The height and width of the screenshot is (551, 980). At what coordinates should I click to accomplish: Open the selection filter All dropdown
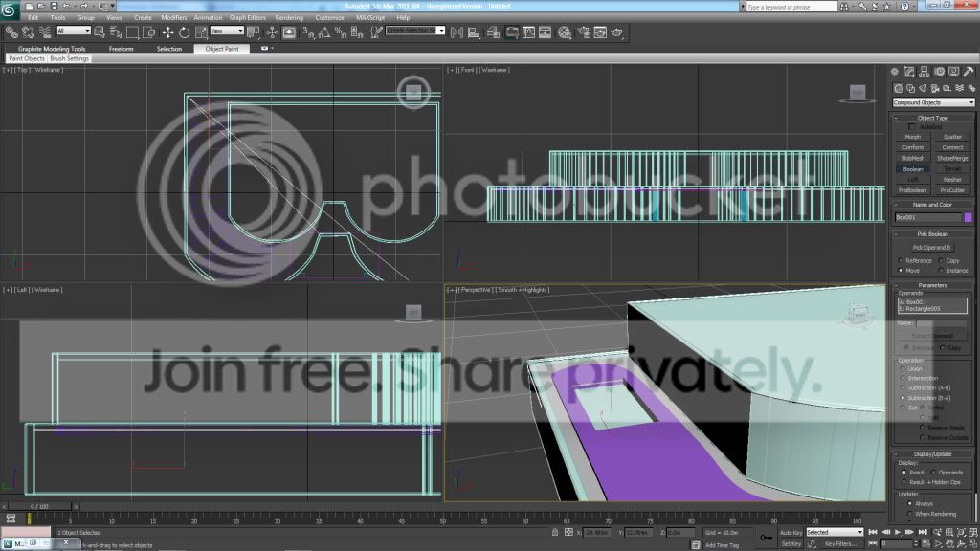(74, 31)
